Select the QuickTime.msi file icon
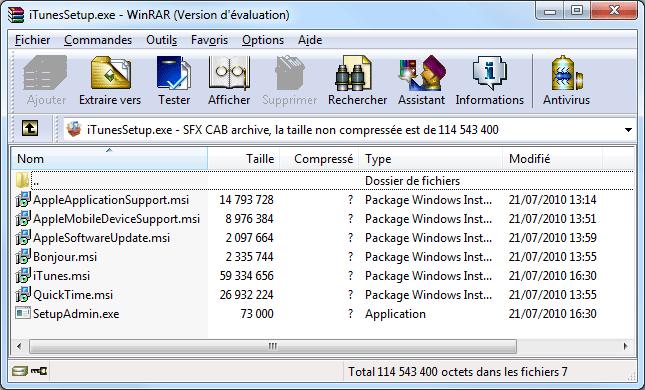Viewport: 645px width, 390px height. coord(23,294)
